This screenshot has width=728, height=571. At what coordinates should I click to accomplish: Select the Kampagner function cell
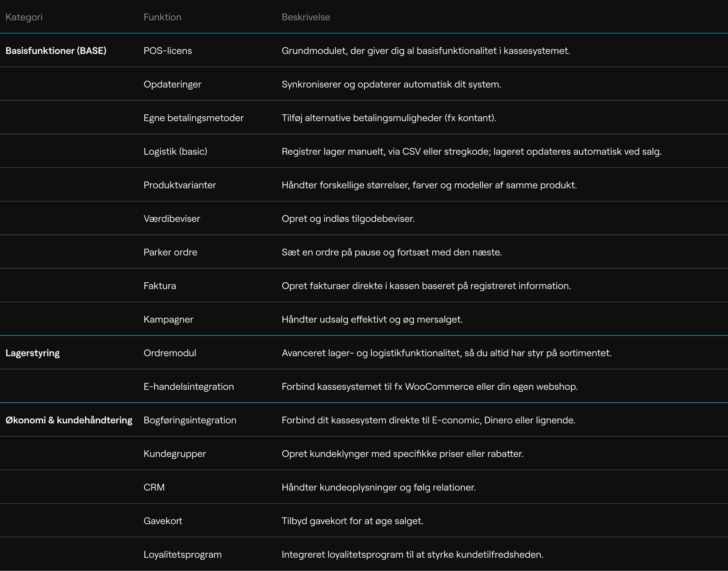pyautogui.click(x=168, y=319)
